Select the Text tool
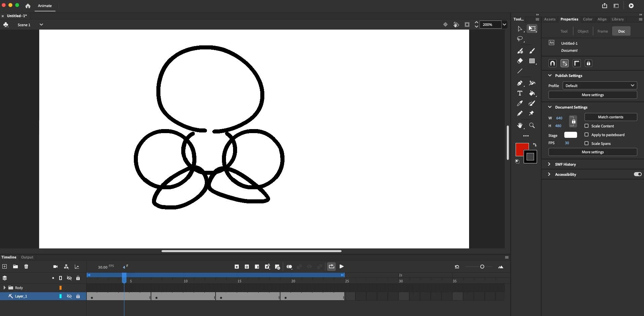 click(520, 93)
